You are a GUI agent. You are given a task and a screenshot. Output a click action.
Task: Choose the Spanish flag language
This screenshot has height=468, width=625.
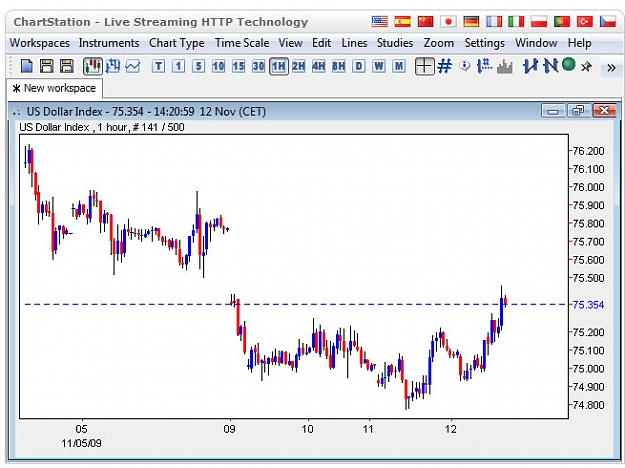[402, 22]
